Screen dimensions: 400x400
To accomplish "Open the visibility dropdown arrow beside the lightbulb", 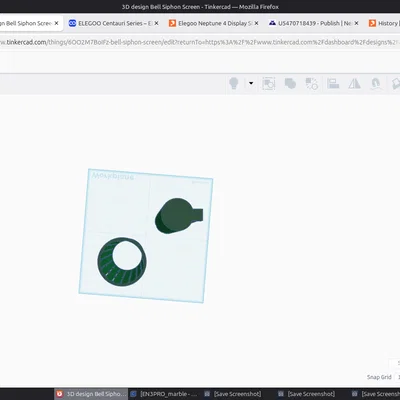I will click(251, 83).
